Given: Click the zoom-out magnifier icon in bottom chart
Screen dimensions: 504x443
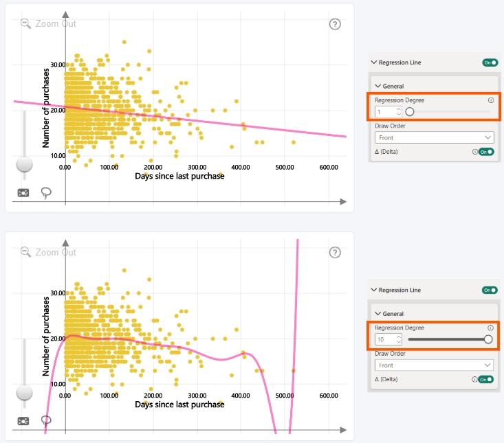Looking at the screenshot, I should 25,252.
